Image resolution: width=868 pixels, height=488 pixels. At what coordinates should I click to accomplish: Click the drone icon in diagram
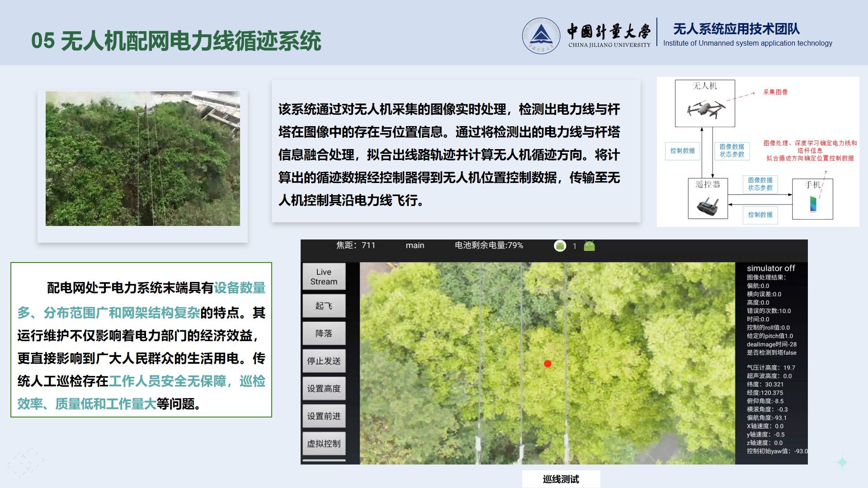click(706, 109)
